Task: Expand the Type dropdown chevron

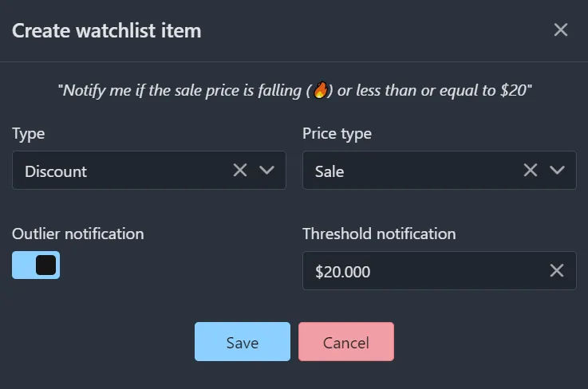Action: 266,170
